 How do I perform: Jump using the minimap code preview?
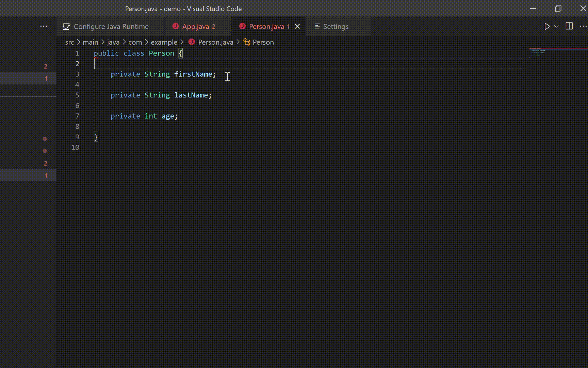[538, 52]
